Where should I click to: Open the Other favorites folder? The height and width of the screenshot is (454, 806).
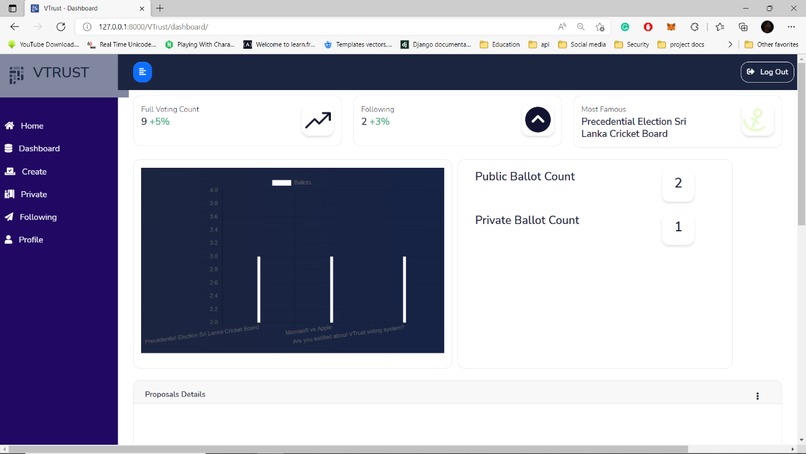point(771,45)
